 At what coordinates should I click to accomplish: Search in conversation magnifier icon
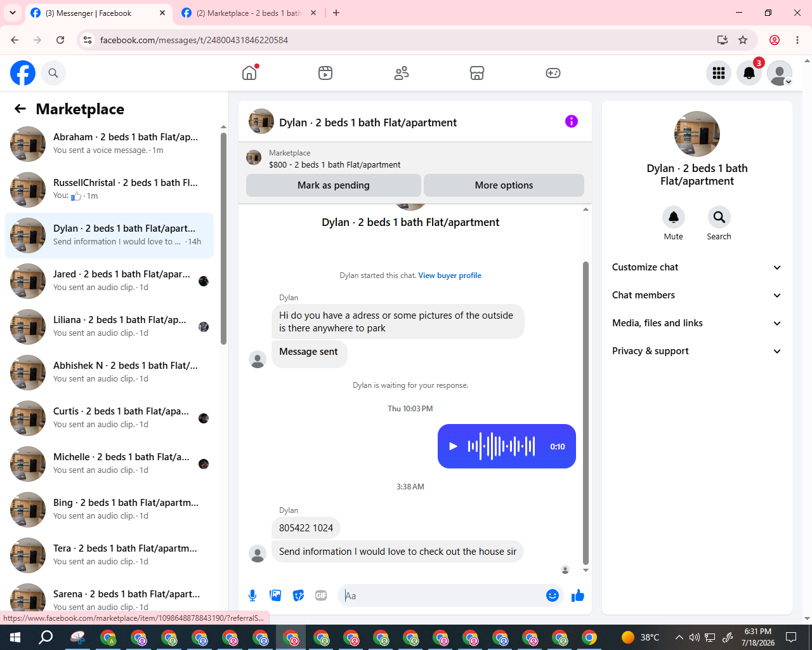tap(719, 217)
